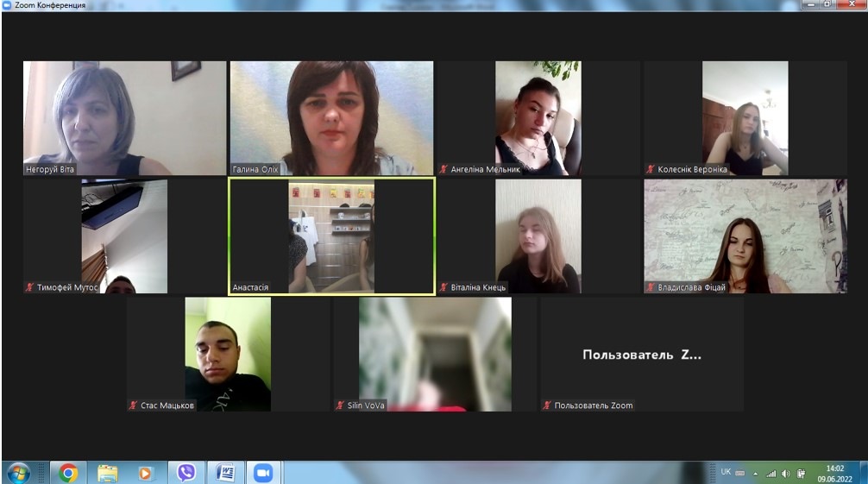
Task: Select Silin VoVa video tile
Action: point(435,355)
